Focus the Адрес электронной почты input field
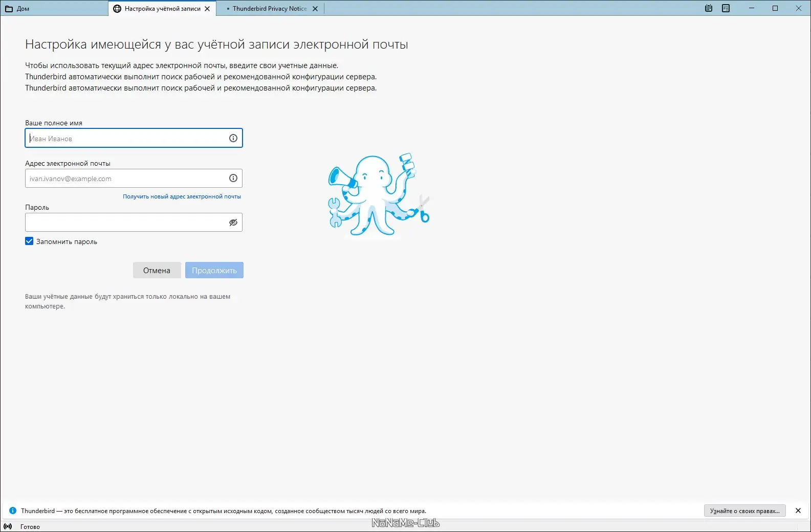811x532 pixels. click(x=134, y=179)
